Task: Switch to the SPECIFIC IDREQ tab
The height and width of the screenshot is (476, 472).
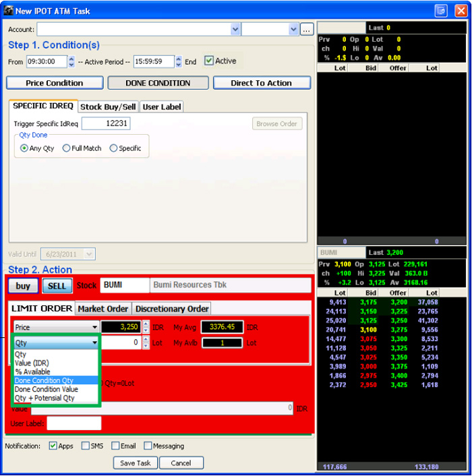Action: tap(43, 106)
